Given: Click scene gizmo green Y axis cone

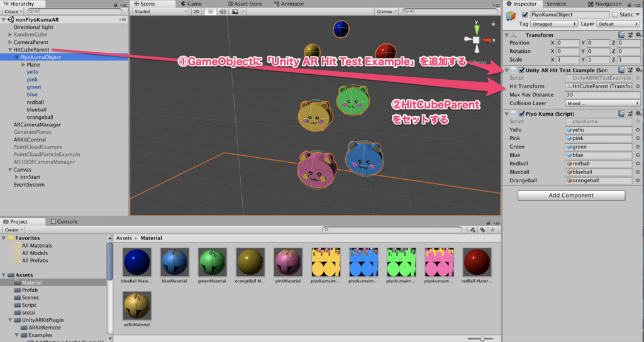Looking at the screenshot, I should [477, 30].
